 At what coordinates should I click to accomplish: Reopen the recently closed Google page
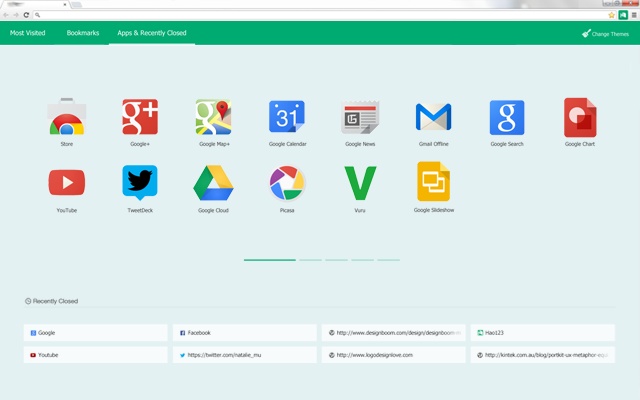(x=96, y=333)
